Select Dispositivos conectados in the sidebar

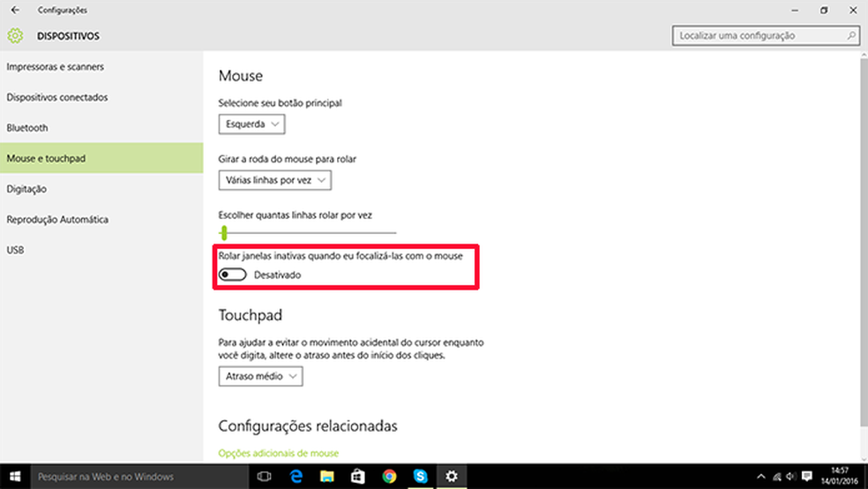tap(101, 97)
